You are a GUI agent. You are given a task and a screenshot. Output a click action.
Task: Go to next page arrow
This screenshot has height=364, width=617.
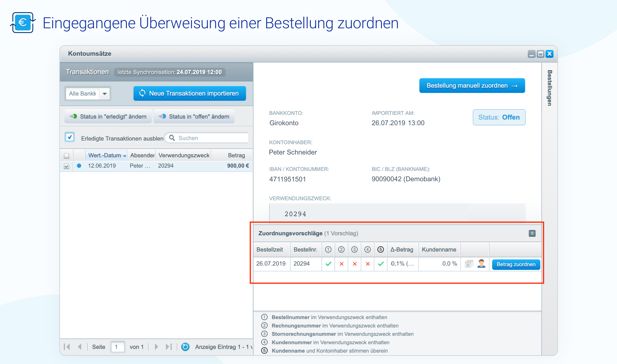156,347
